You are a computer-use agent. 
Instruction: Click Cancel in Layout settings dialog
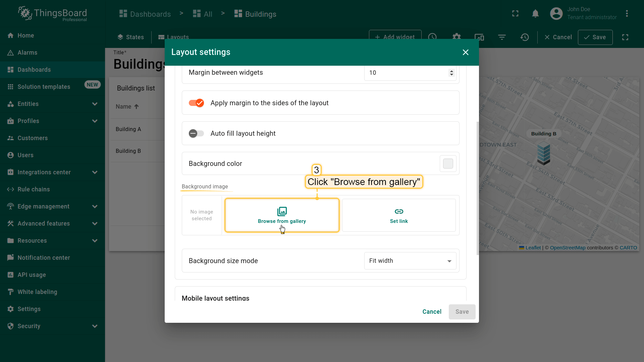click(432, 312)
